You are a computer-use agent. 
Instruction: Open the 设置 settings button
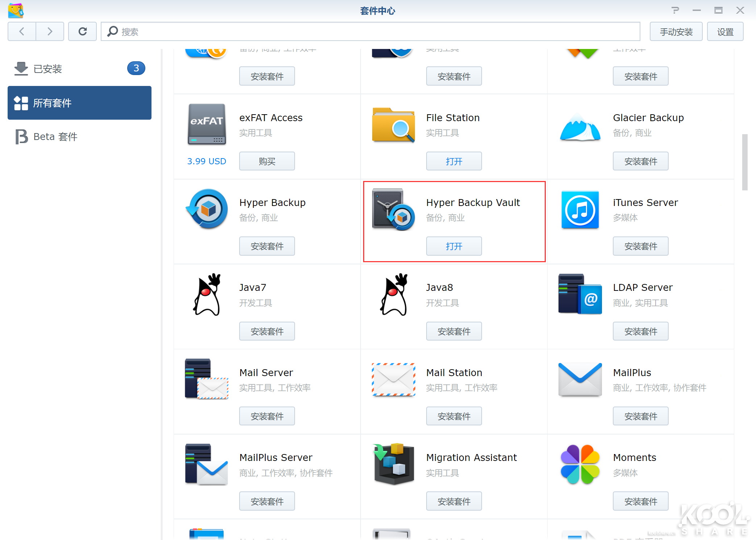725,32
